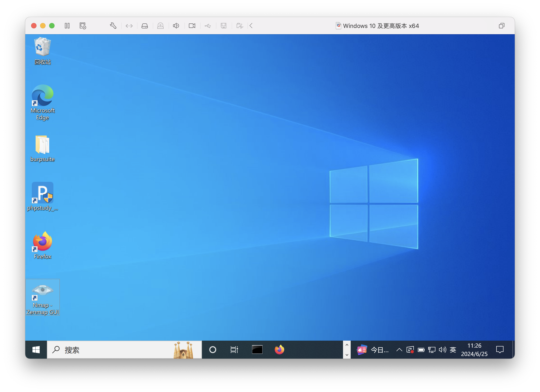540x392 pixels.
Task: Click the VM sound device icon
Action: [176, 26]
